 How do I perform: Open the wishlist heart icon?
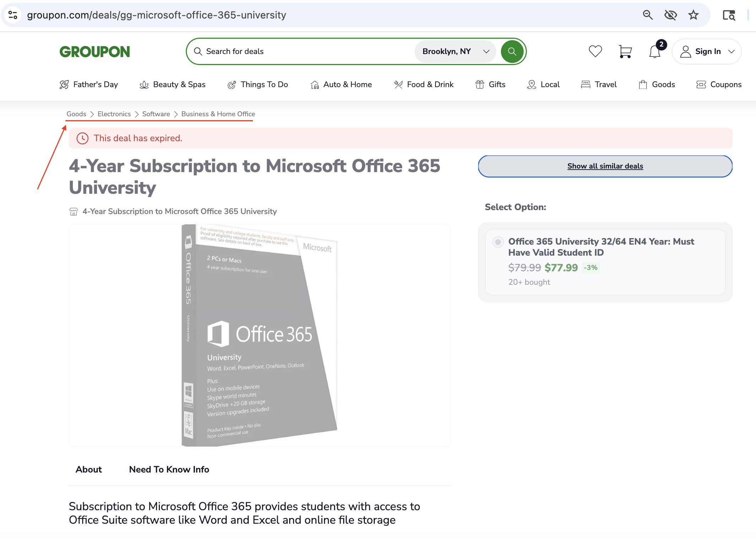[595, 52]
